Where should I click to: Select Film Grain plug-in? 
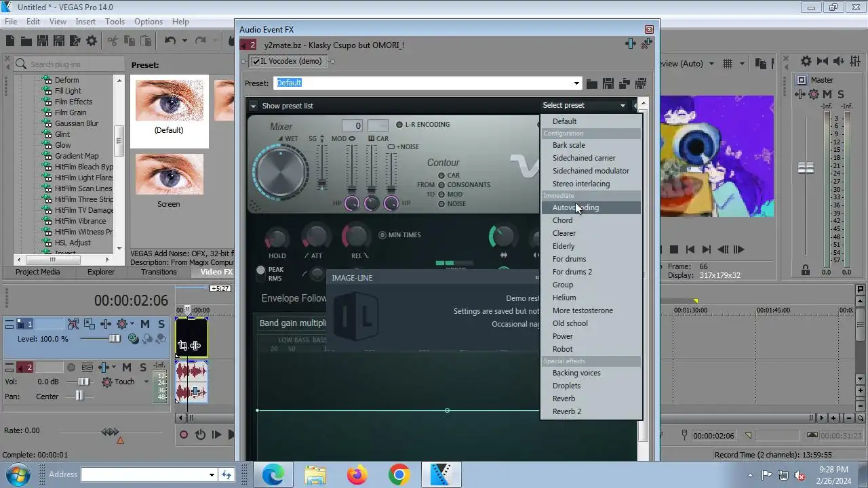click(x=71, y=113)
